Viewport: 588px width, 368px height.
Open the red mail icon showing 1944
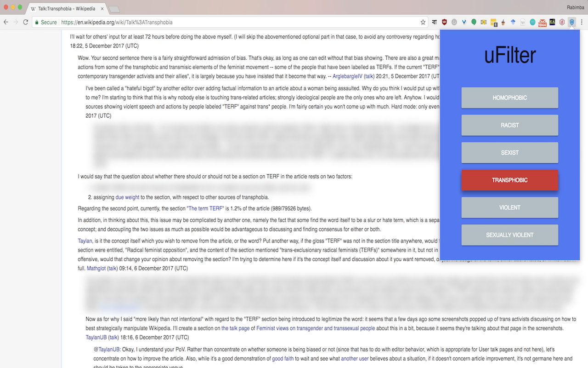543,22
